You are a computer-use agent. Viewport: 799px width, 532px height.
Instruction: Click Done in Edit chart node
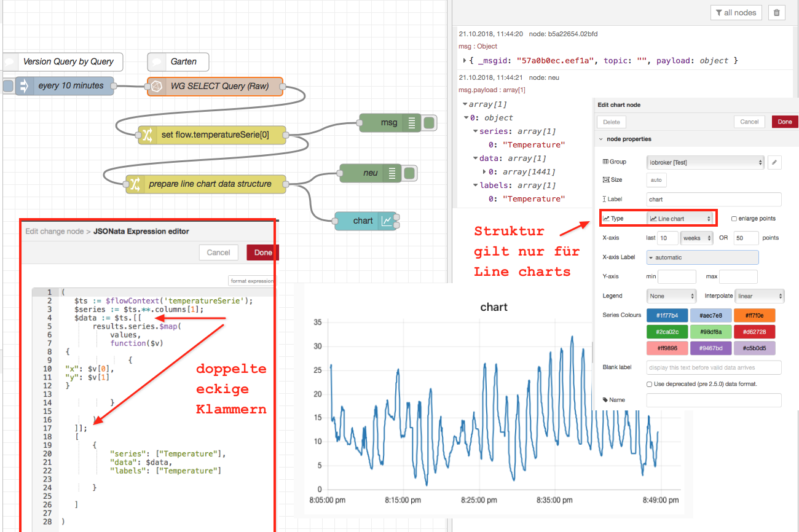(x=785, y=122)
